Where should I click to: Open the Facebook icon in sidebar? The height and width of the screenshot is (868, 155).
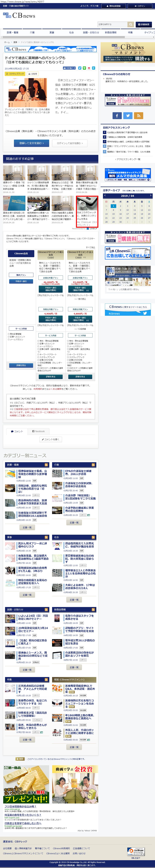click(117, 116)
